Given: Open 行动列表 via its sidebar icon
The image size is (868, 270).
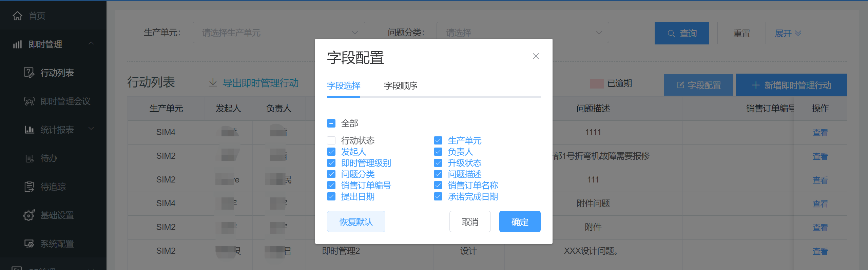Looking at the screenshot, I should pyautogui.click(x=29, y=73).
